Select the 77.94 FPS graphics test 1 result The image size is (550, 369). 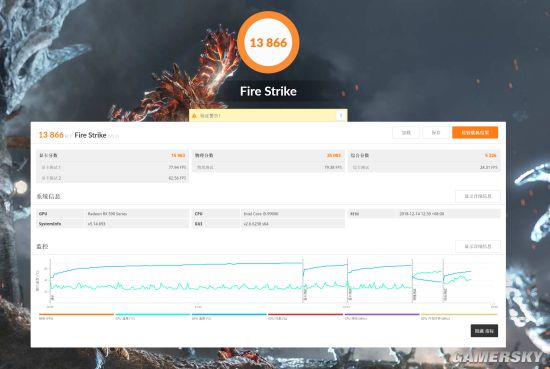pos(177,167)
